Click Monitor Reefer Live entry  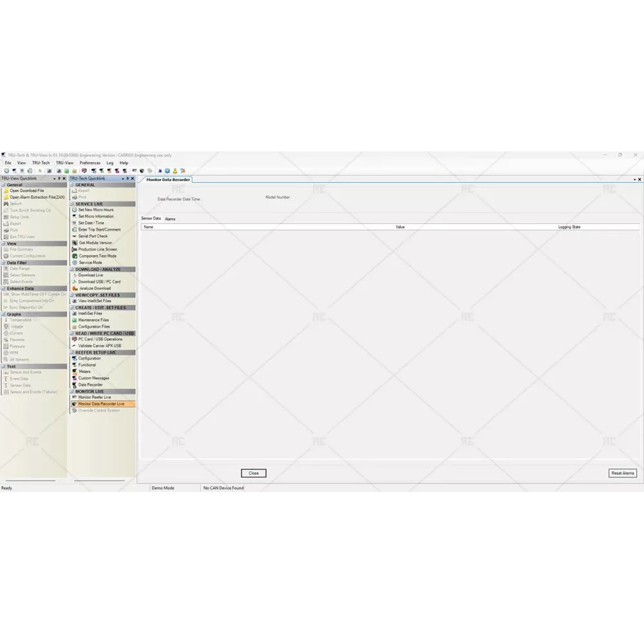[x=94, y=397]
